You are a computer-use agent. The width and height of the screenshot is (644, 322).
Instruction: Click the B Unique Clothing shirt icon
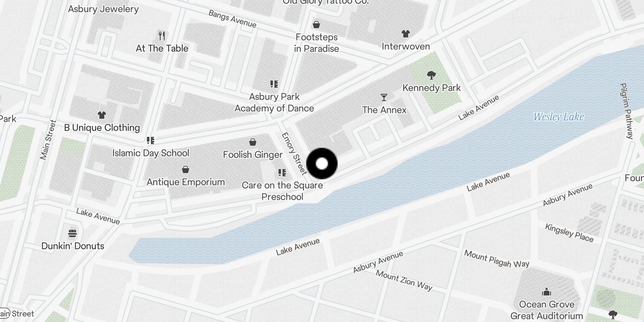[102, 115]
